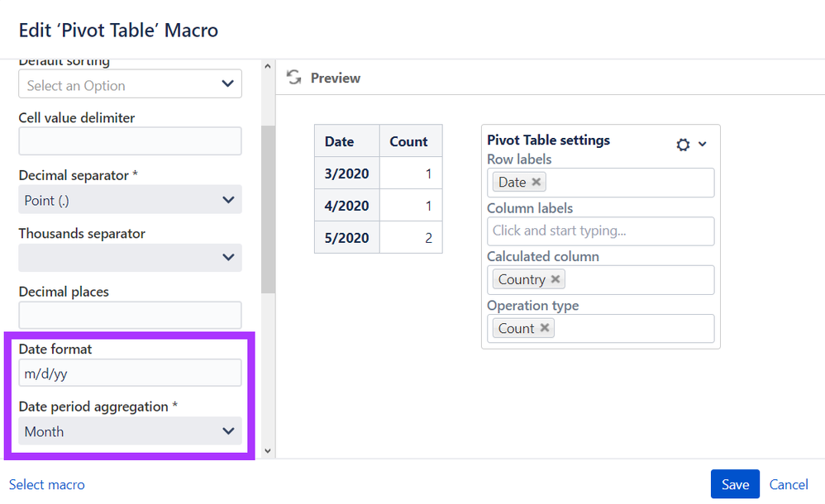Open the Decimal separator dropdown

130,200
